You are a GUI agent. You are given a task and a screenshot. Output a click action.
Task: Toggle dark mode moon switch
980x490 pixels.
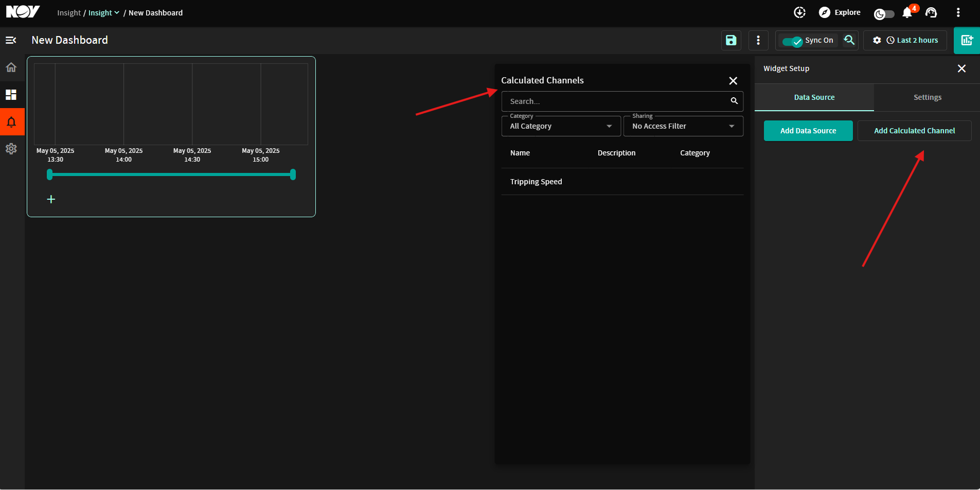[884, 14]
